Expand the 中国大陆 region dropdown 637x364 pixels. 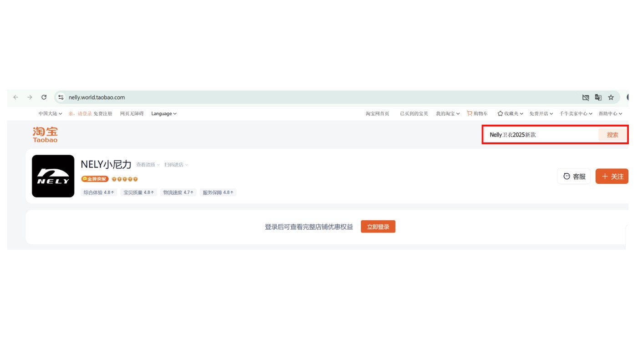pyautogui.click(x=50, y=114)
